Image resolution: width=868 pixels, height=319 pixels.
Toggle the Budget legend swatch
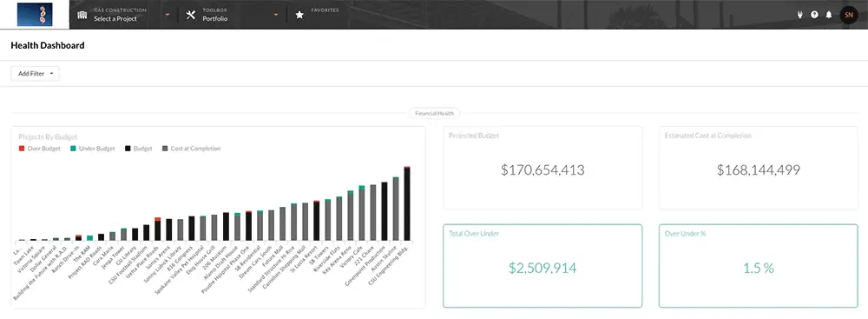(x=128, y=149)
